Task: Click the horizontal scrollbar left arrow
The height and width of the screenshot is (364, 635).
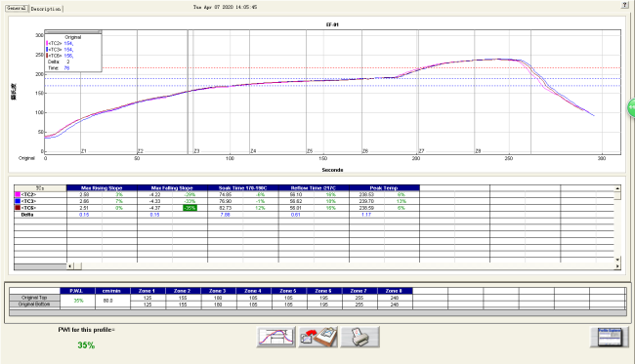Action: click(x=69, y=266)
